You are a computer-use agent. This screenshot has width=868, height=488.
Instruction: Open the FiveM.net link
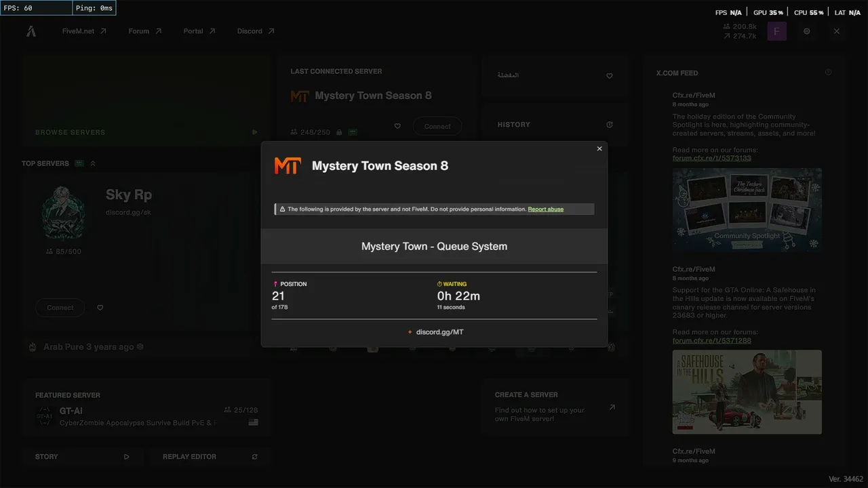tap(84, 31)
